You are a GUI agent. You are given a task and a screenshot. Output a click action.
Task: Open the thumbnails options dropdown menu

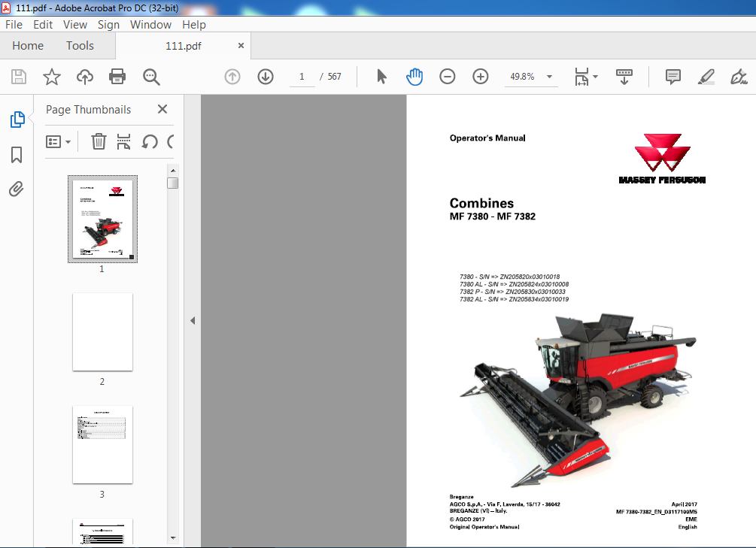coord(59,142)
